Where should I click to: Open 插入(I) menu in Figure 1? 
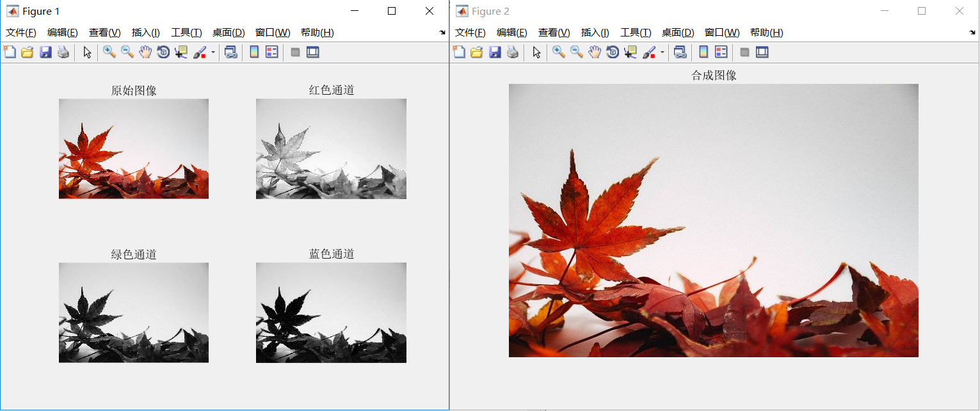(x=146, y=33)
